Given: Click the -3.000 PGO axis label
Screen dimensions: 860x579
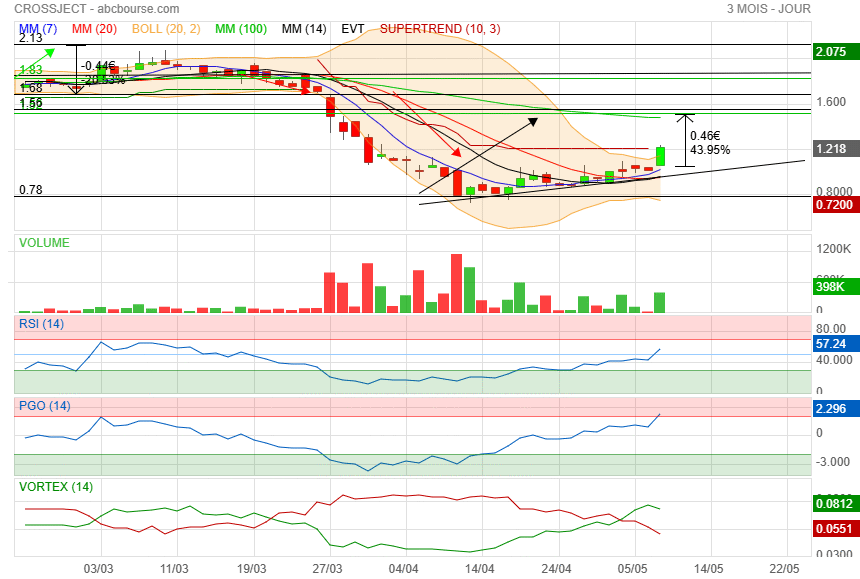Looking at the screenshot, I should 833,462.
